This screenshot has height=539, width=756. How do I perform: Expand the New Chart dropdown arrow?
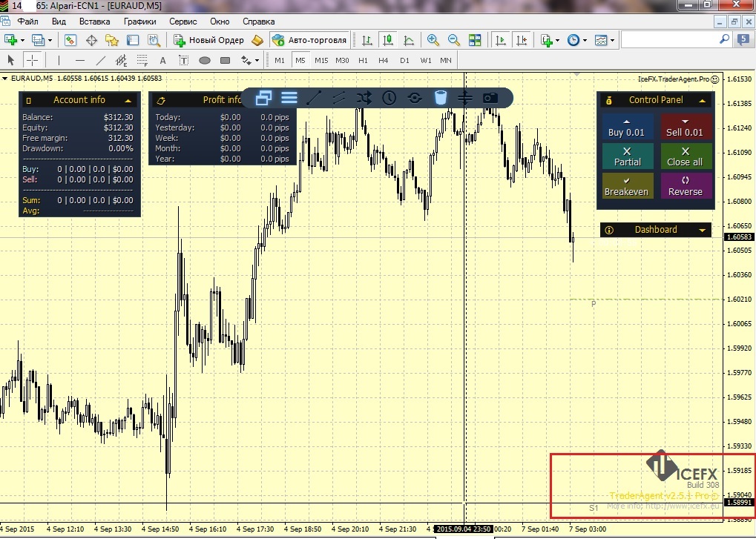22,41
